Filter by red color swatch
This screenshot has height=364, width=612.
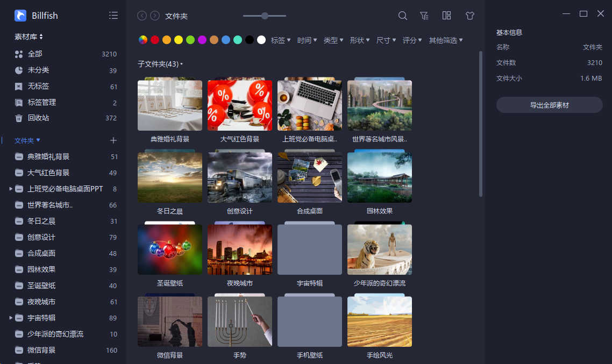click(x=155, y=40)
